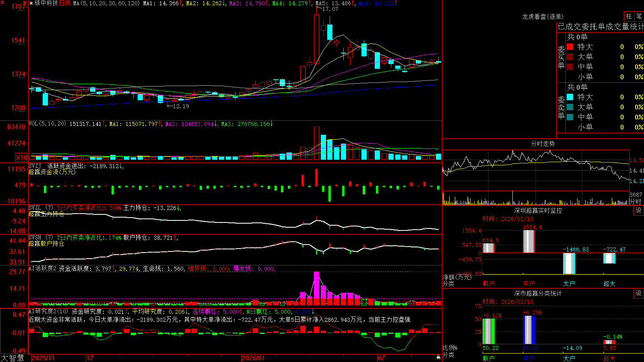The image size is (644, 362).
Task: Click the 大智慧 logo label
Action: coord(12,358)
